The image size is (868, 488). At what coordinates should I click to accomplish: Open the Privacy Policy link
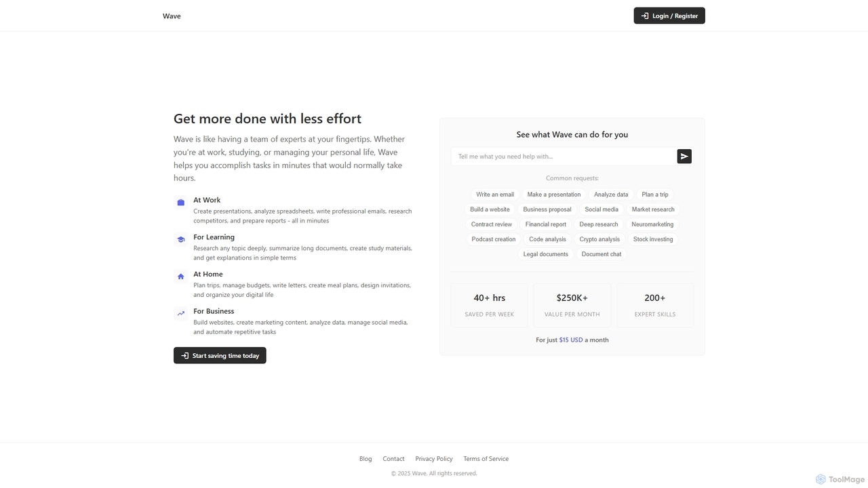pyautogui.click(x=434, y=459)
